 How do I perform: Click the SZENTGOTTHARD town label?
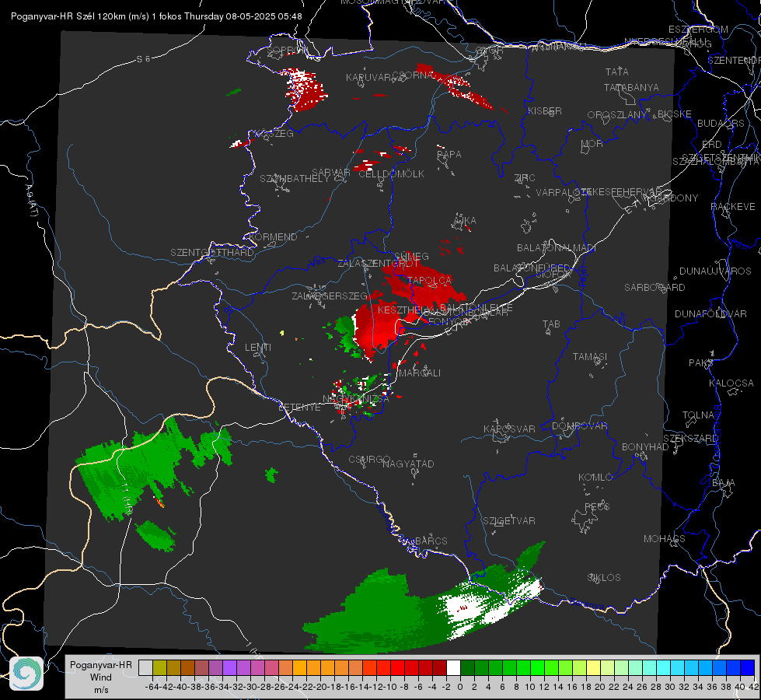(212, 253)
